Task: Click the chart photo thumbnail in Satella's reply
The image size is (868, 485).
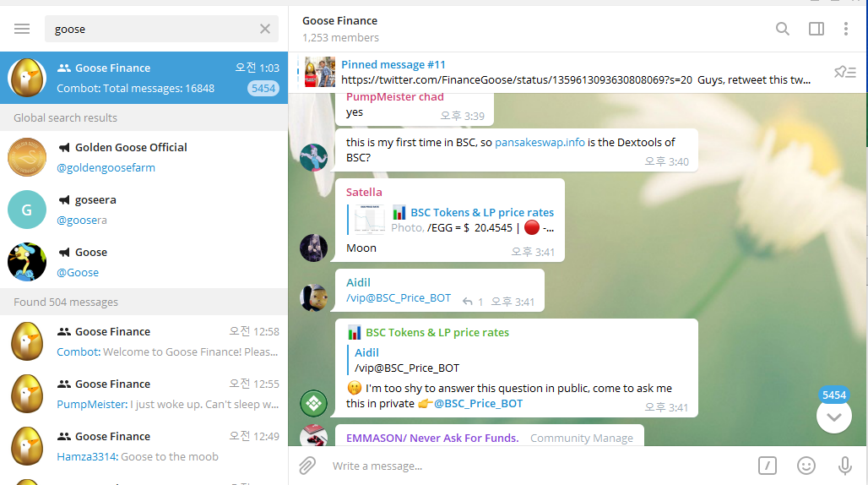Action: point(369,220)
